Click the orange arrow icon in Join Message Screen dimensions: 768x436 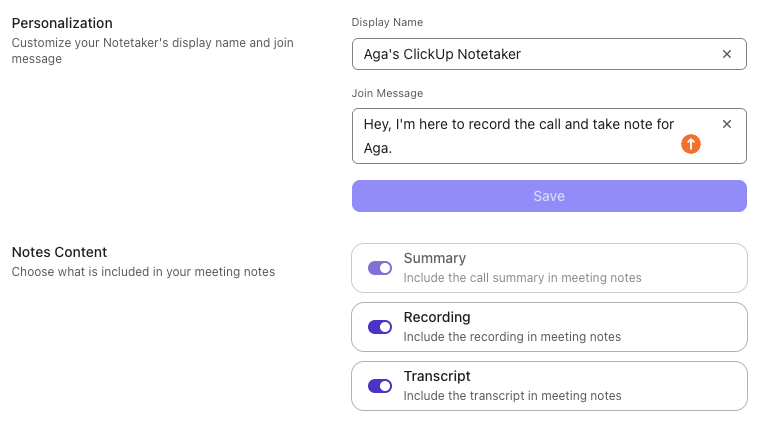tap(691, 144)
